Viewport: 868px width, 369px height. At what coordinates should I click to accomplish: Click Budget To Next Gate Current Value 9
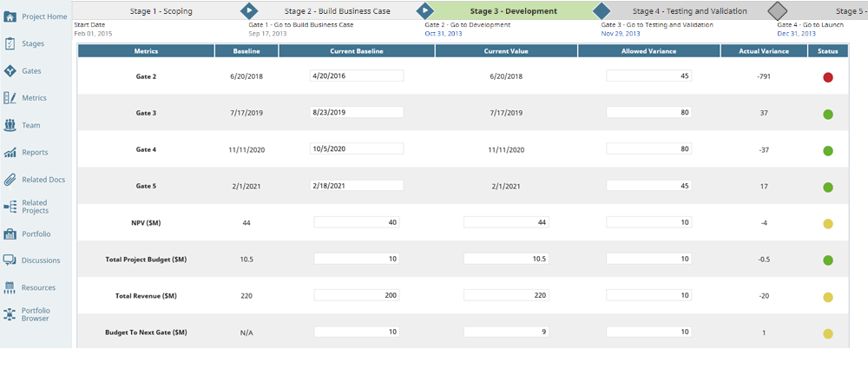(506, 332)
